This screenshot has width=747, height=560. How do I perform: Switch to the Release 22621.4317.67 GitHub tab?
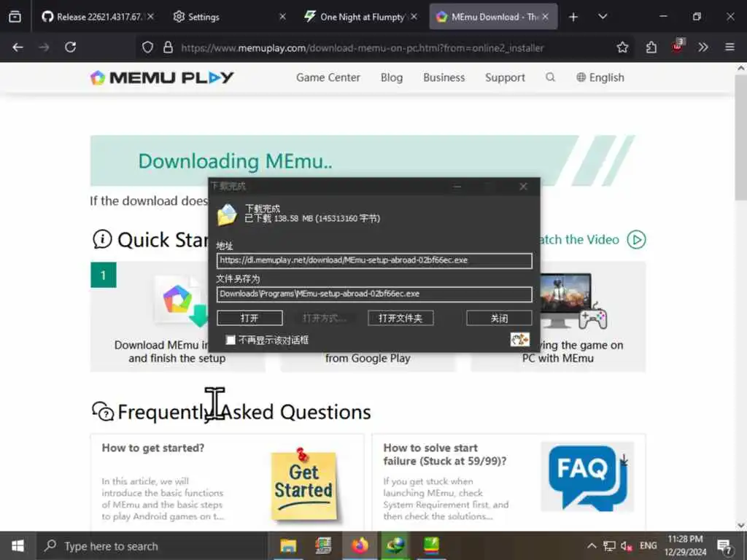98,17
